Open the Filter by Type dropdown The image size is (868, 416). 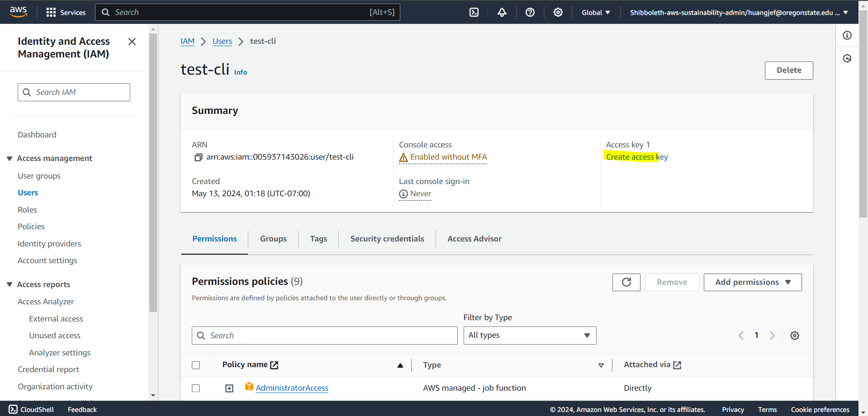530,336
